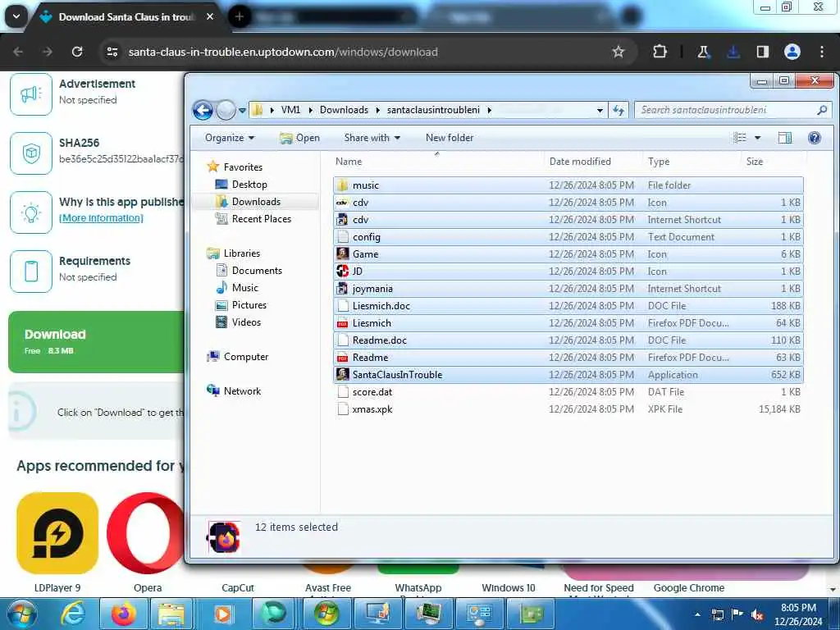Expand the address bar history dropdown
The image size is (840, 630).
pyautogui.click(x=600, y=111)
